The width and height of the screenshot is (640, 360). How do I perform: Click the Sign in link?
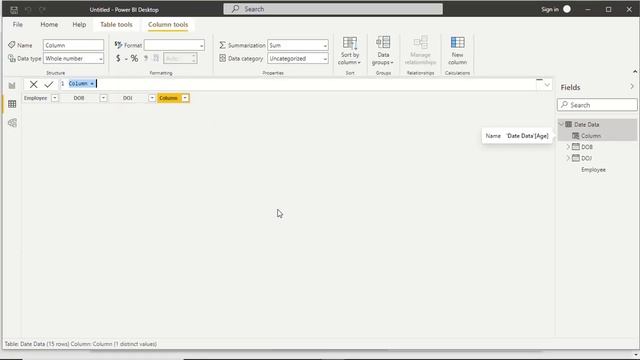coord(550,9)
